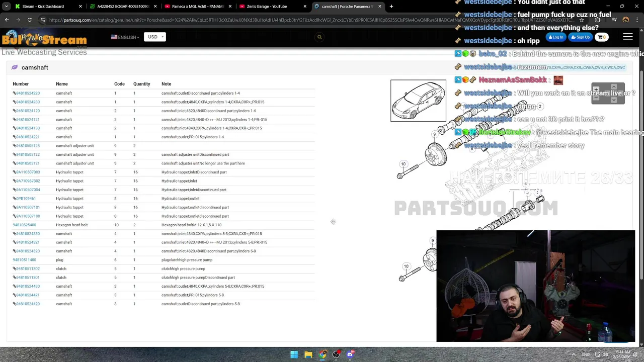Click the ENG input language indicator

(586, 354)
